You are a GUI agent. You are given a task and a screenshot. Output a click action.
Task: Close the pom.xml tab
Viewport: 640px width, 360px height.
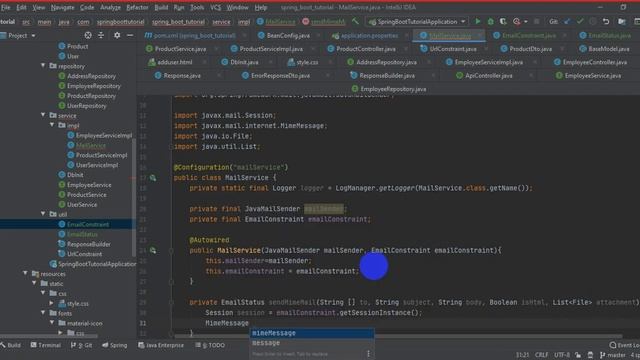click(x=244, y=36)
